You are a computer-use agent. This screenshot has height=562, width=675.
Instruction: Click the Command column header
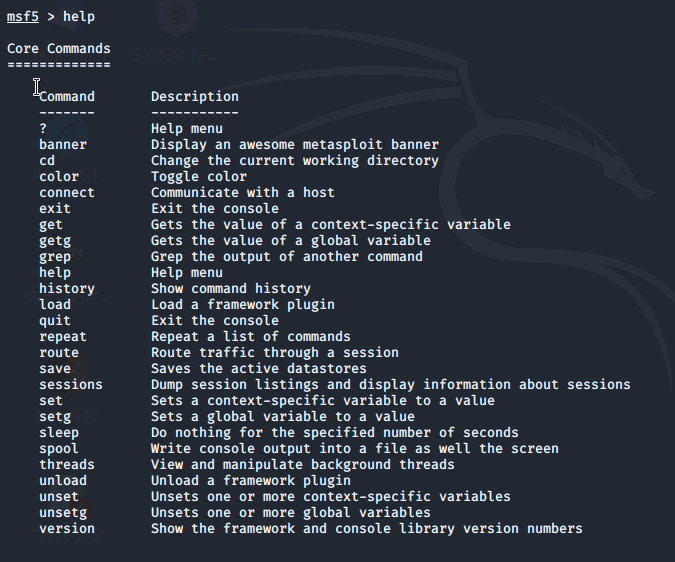67,96
